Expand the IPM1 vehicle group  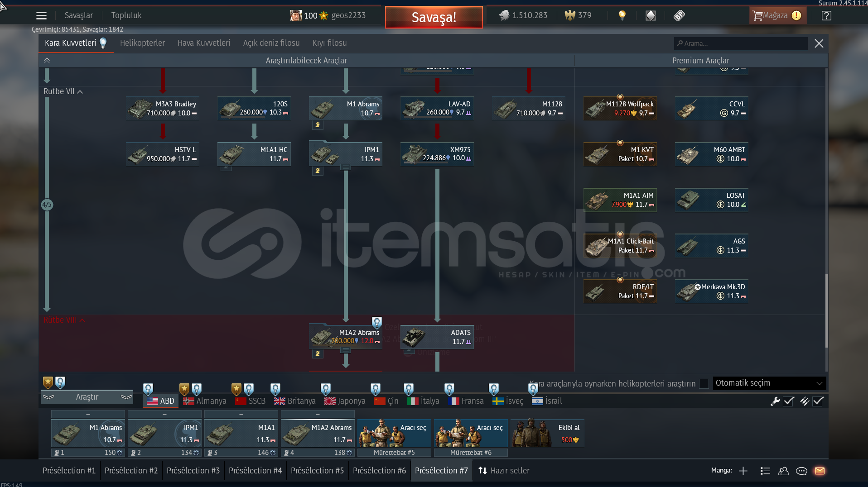click(x=346, y=167)
